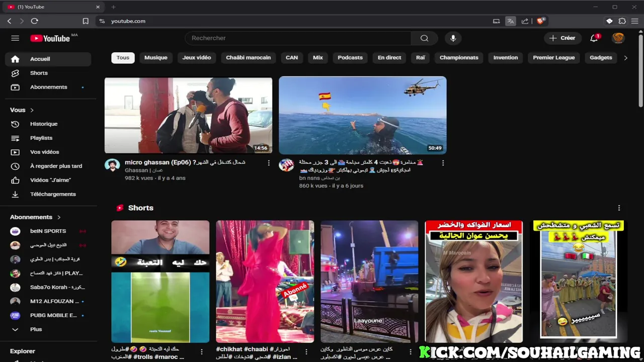Open Saba7o Korah subscription
This screenshot has width=644, height=362.
point(48,287)
